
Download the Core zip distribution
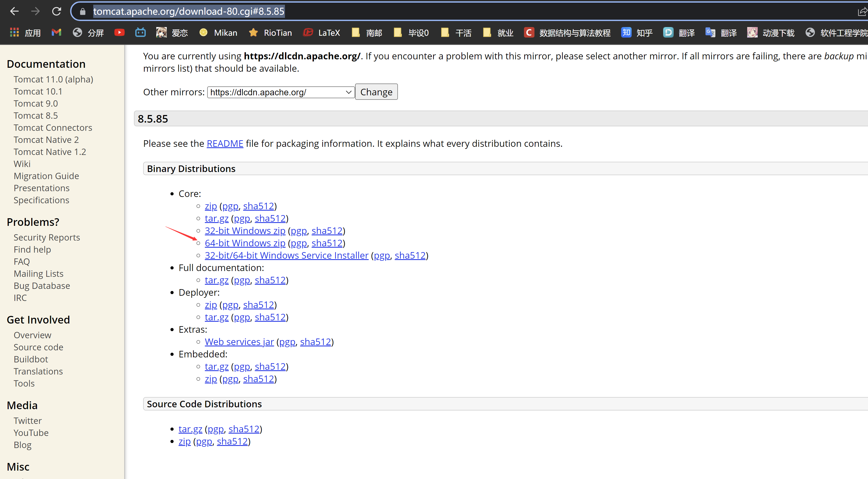[211, 206]
